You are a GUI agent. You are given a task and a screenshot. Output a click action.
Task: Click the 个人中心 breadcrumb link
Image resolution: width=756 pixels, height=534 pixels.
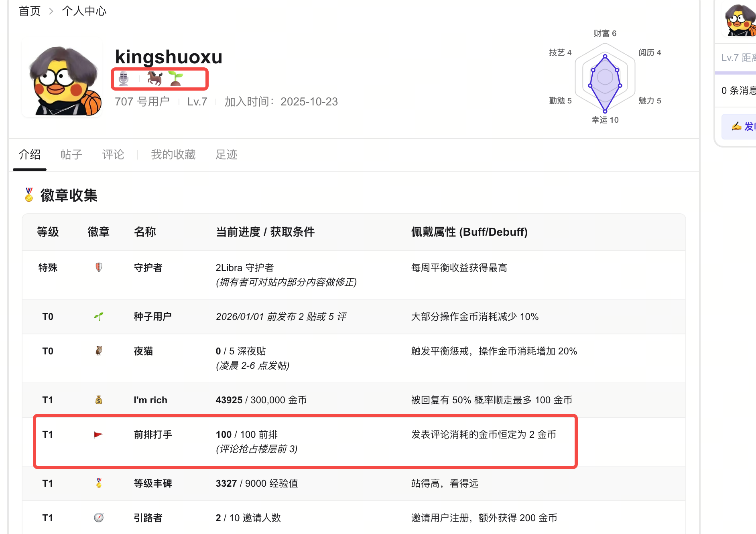pyautogui.click(x=84, y=11)
